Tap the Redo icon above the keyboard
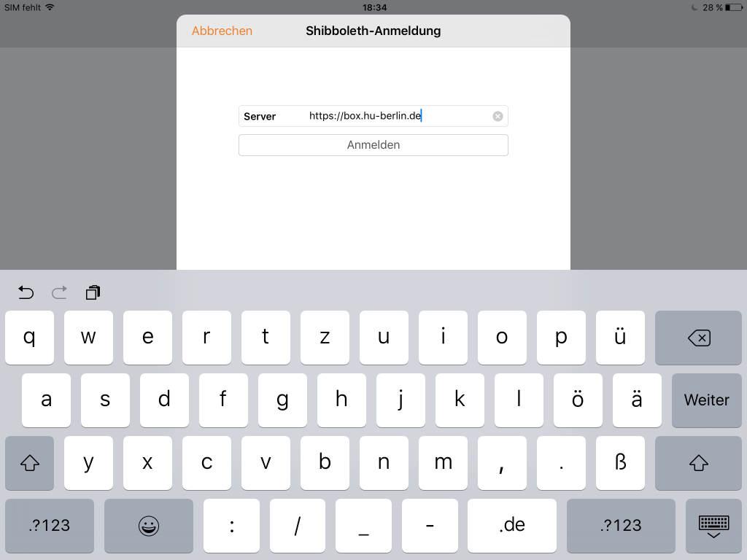The height and width of the screenshot is (560, 747). point(59,292)
